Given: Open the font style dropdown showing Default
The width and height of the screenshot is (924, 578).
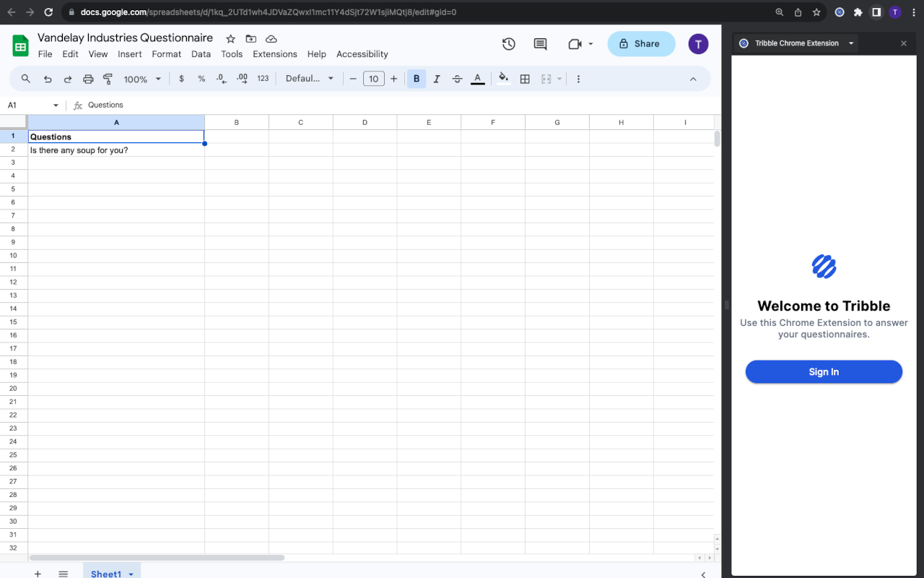Looking at the screenshot, I should point(309,78).
